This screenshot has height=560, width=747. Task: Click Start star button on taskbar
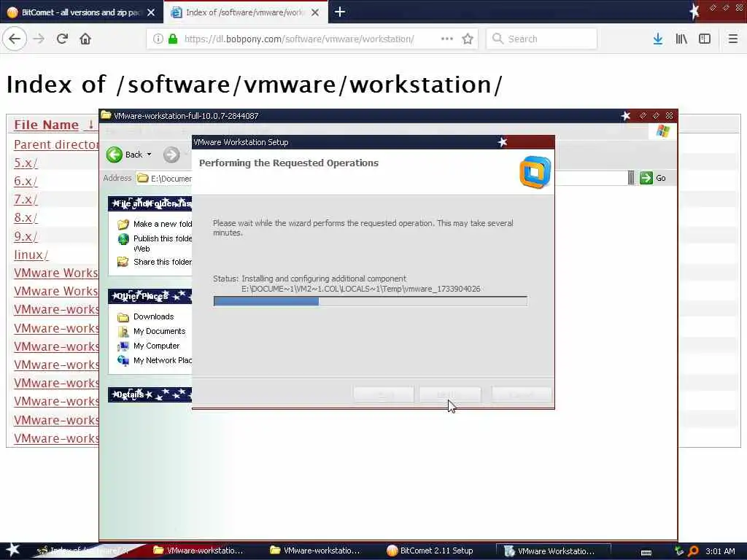(12, 550)
